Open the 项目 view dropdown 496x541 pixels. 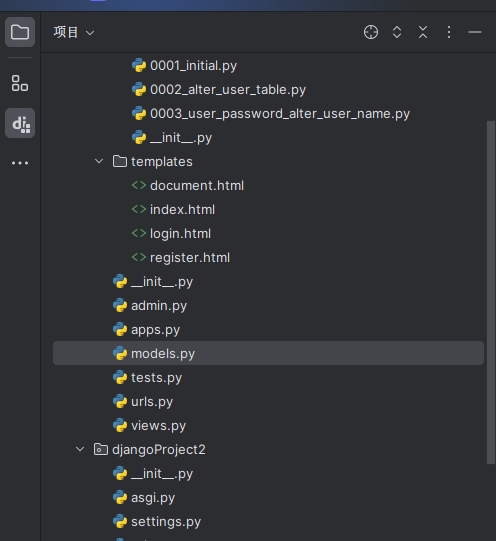(74, 32)
